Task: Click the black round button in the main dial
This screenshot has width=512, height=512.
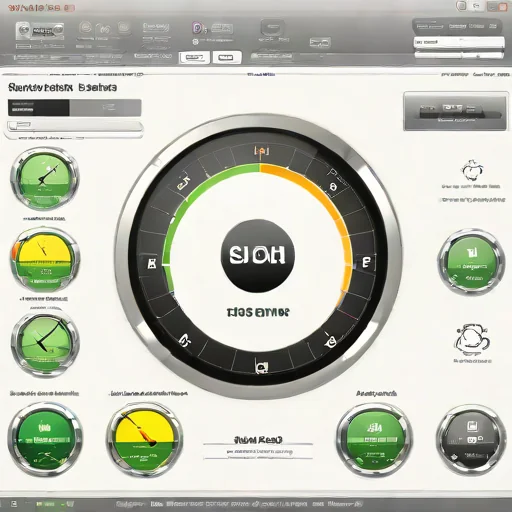Action: click(257, 256)
